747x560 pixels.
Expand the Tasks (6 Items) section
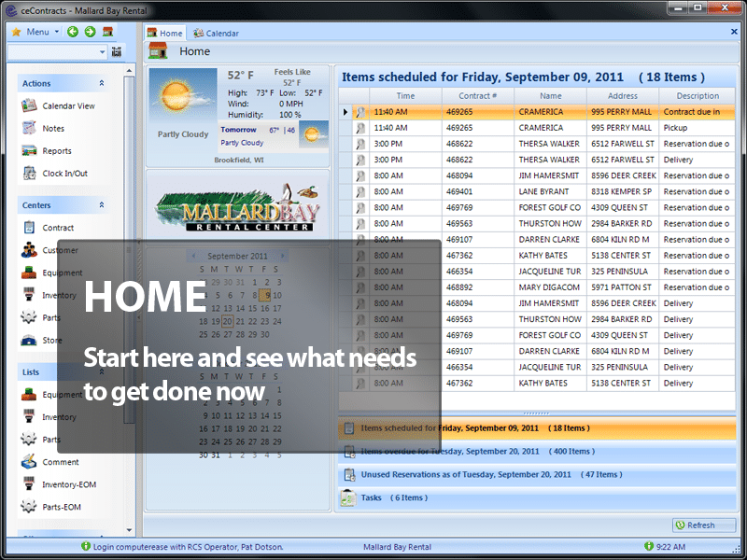537,498
